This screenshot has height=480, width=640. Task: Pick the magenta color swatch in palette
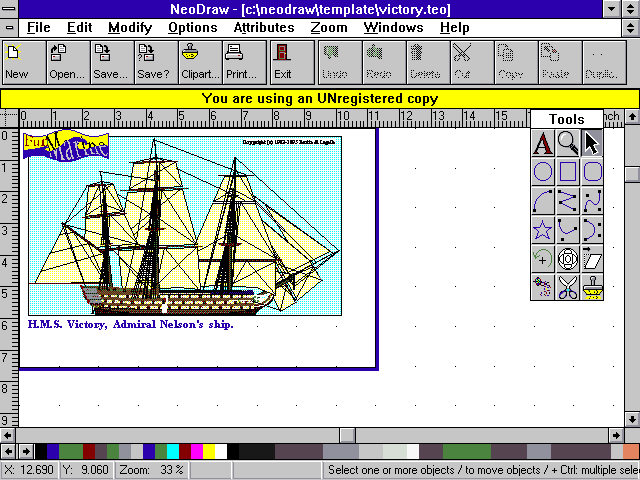(197, 452)
